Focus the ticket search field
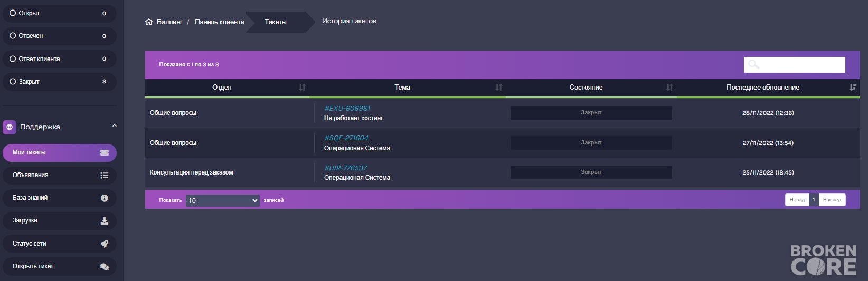 (795, 65)
